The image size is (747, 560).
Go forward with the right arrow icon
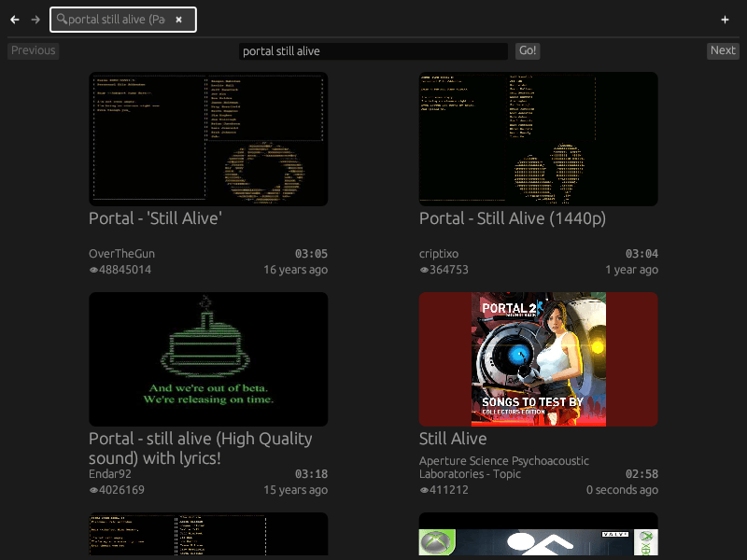[35, 20]
